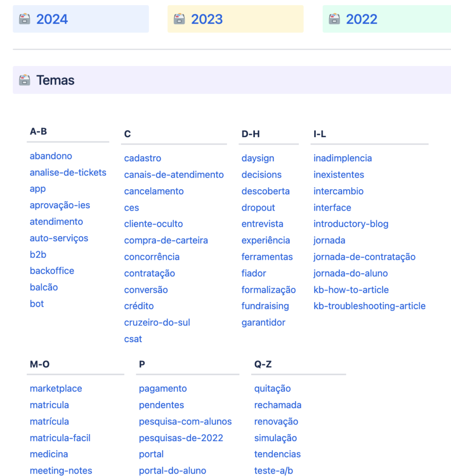Viewport: 451px width, 476px height.
Task: Click the file box icon beside 2023
Action: point(179,19)
